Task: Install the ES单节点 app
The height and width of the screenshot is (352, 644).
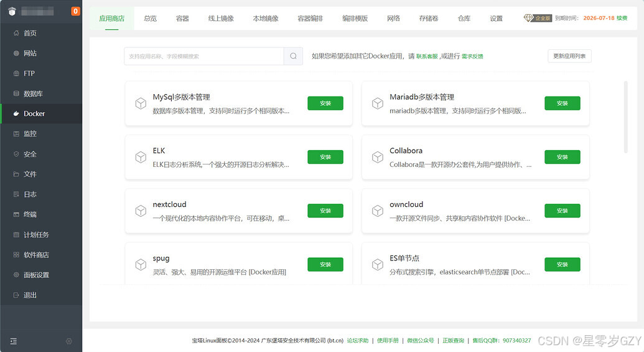Action: point(562,264)
